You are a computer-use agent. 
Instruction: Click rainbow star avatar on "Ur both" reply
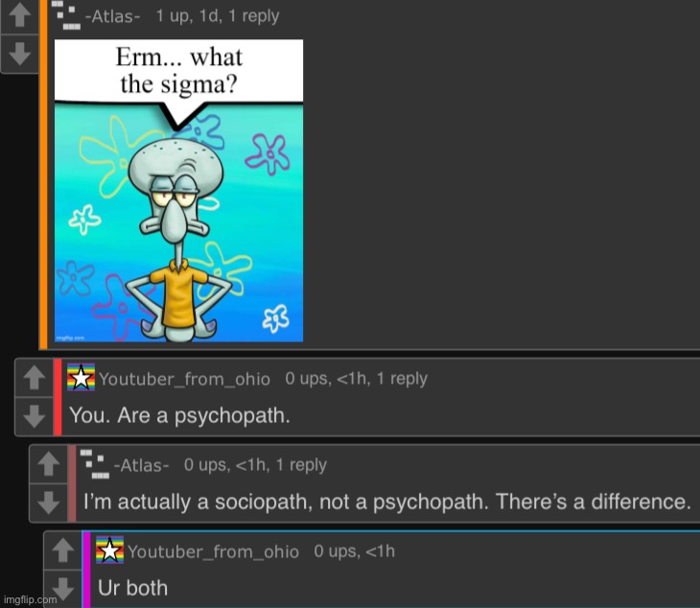109,550
